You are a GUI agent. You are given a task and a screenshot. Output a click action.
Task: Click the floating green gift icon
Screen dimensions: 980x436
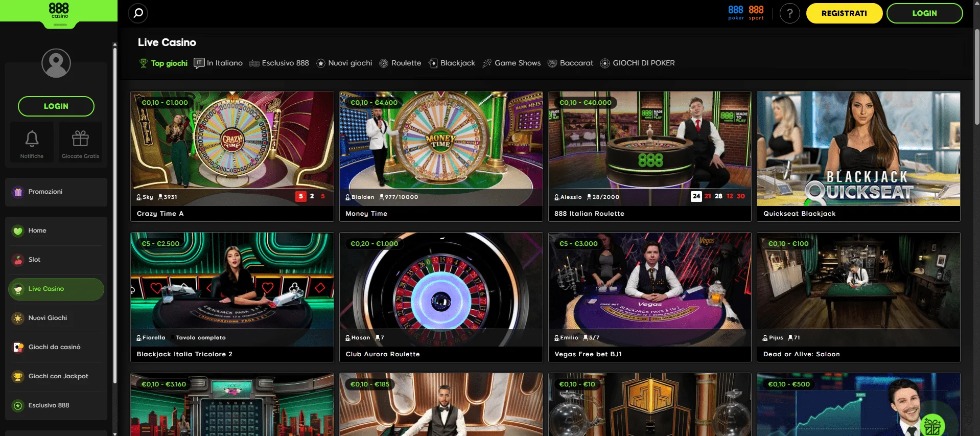click(932, 425)
